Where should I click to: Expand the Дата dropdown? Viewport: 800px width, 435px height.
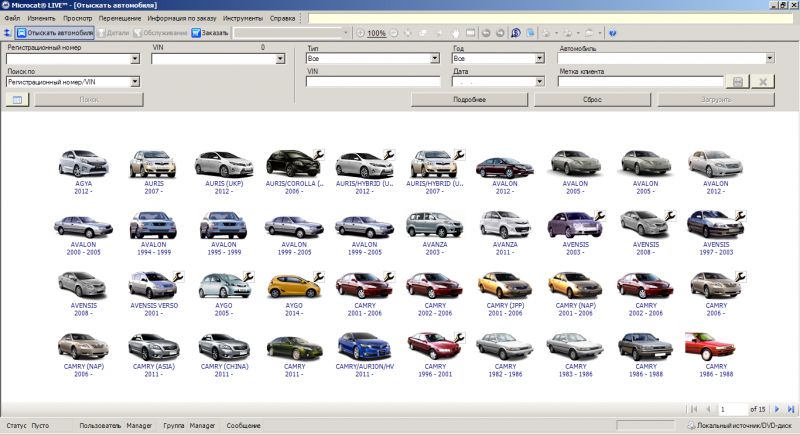tap(540, 82)
